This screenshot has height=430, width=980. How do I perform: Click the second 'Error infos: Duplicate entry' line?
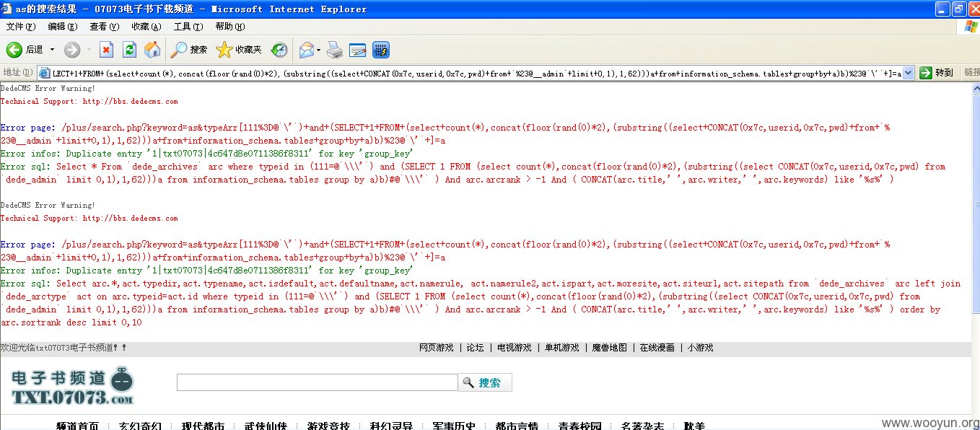pos(206,271)
